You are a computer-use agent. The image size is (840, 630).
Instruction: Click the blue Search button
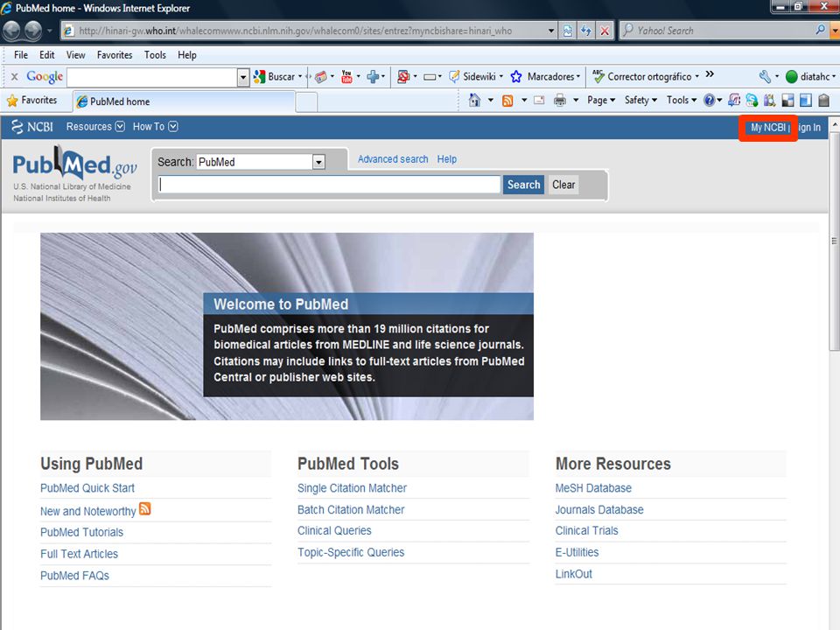pos(523,185)
